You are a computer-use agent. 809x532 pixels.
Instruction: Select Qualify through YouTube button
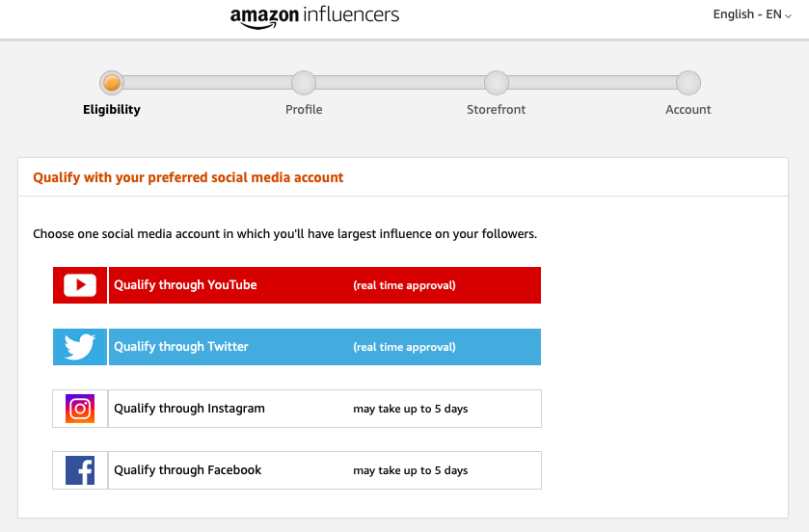tap(324, 285)
